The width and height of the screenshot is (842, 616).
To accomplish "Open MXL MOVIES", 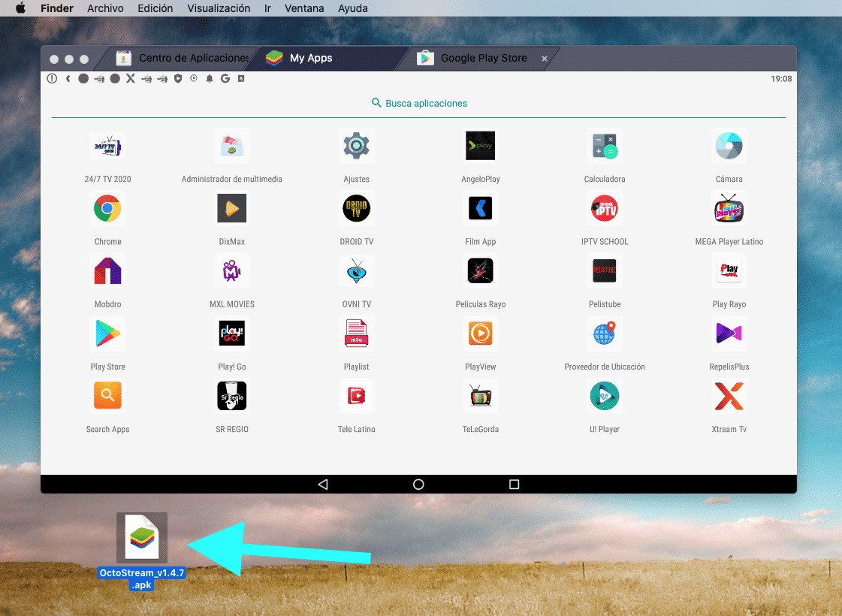I will coord(231,271).
